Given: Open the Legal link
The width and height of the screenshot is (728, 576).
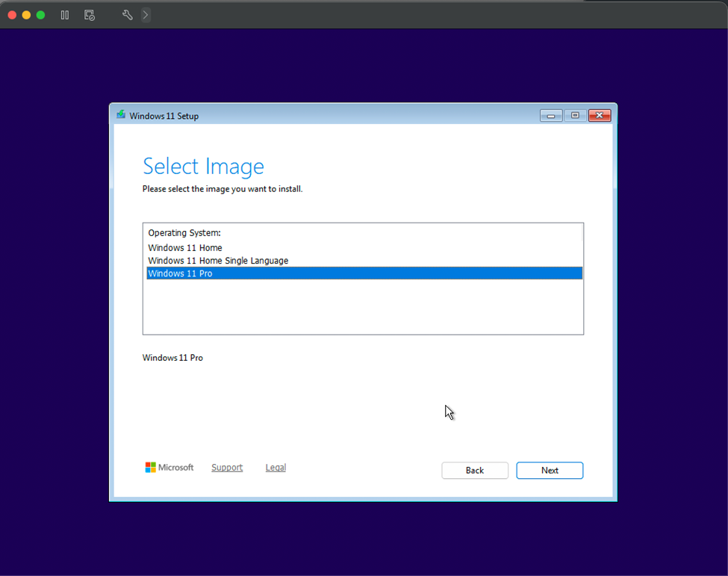Looking at the screenshot, I should click(276, 468).
